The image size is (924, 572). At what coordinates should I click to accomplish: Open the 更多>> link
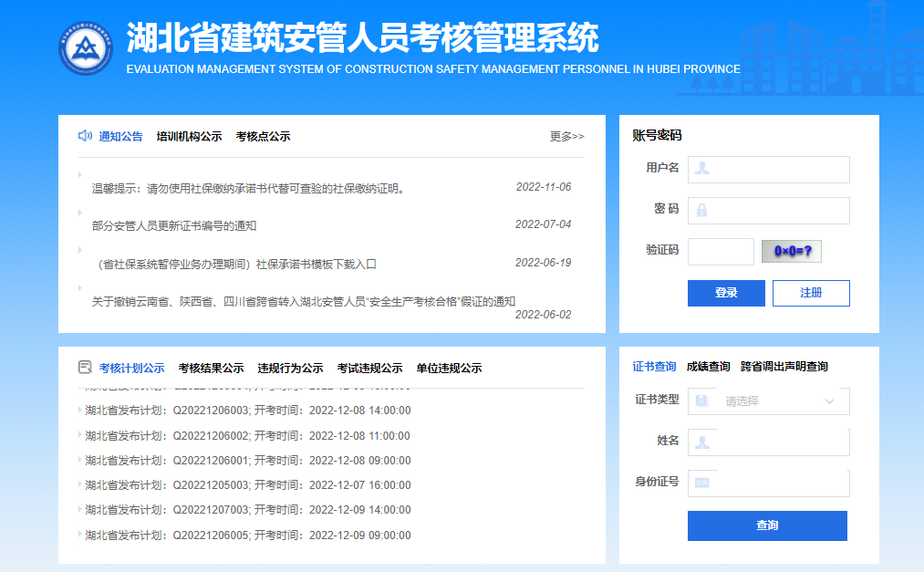click(566, 137)
